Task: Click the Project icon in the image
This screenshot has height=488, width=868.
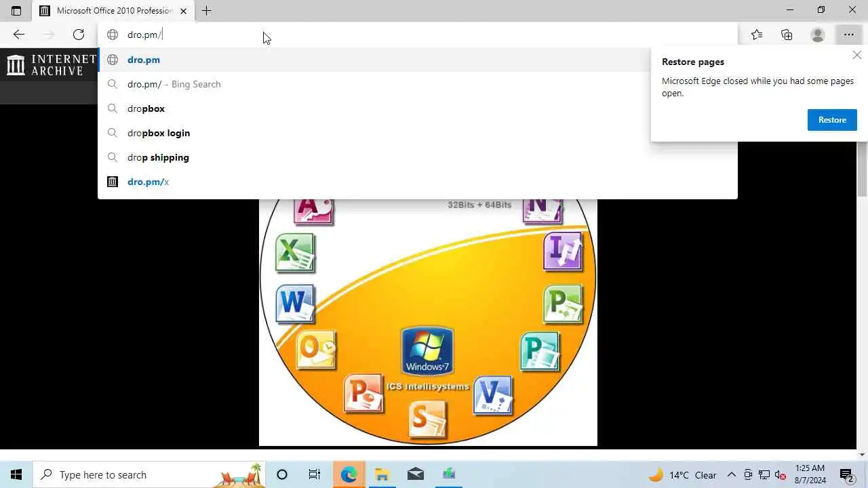Action: coord(564,304)
